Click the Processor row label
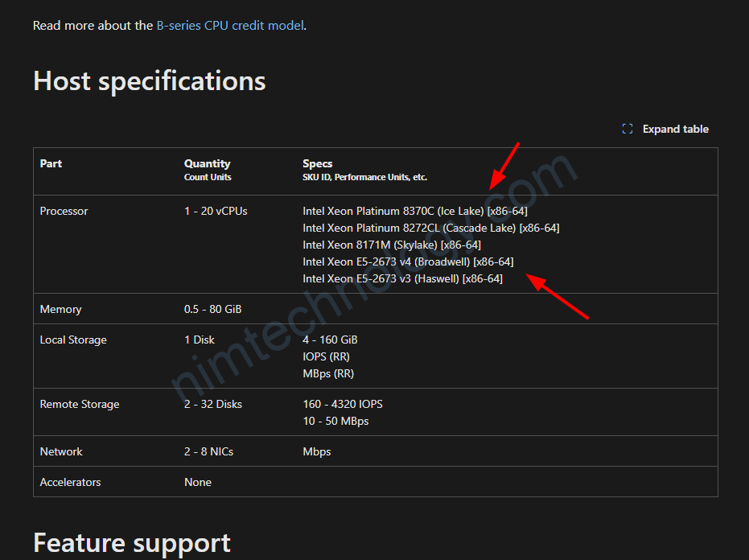Image resolution: width=749 pixels, height=560 pixels. tap(64, 211)
